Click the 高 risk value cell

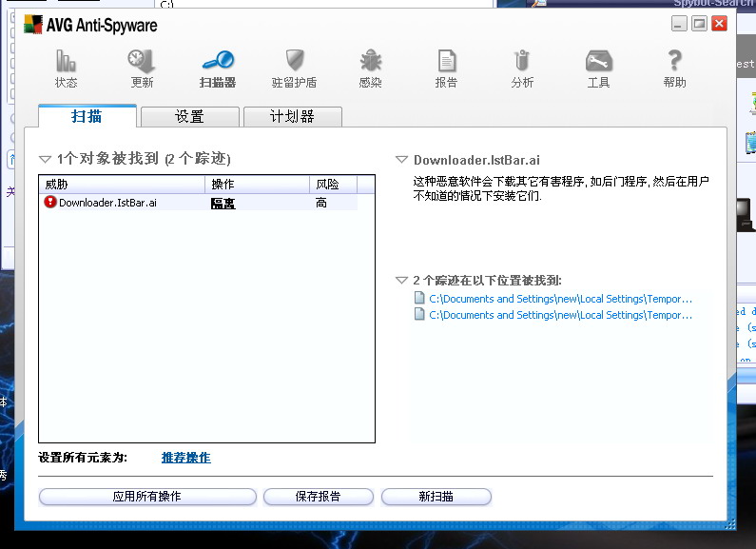click(321, 203)
